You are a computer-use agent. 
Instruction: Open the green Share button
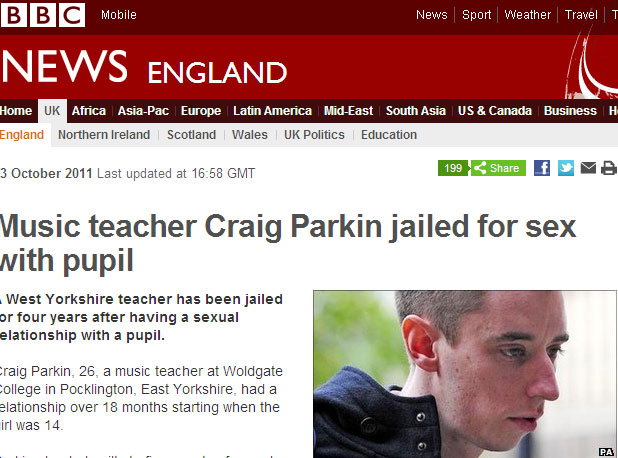click(498, 168)
